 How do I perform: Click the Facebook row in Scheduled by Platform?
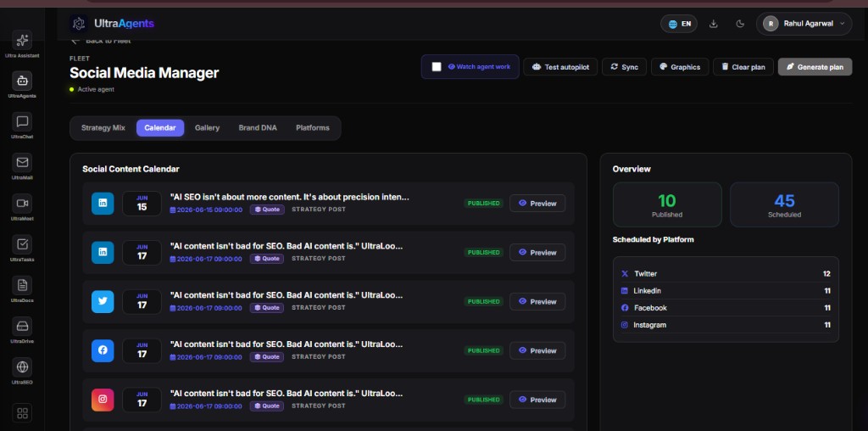click(x=726, y=308)
